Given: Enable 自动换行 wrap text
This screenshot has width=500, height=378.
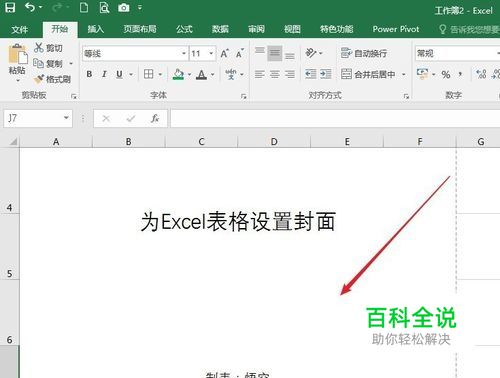Looking at the screenshot, I should 364,53.
